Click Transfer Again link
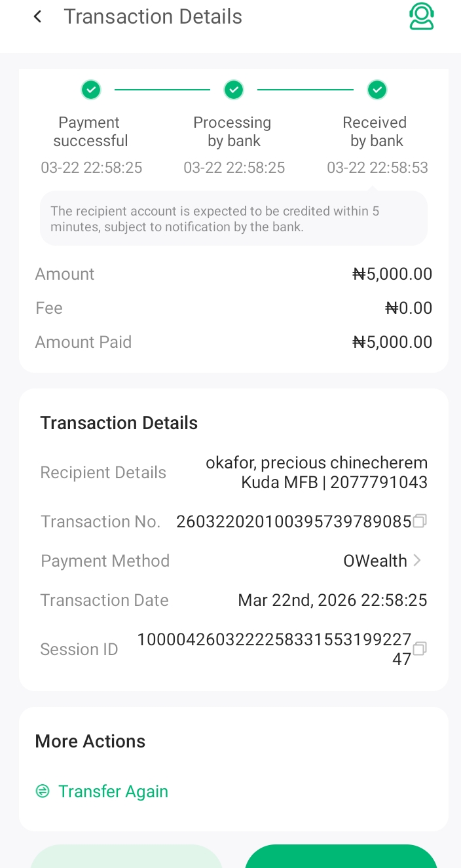The image size is (461, 868). (113, 791)
